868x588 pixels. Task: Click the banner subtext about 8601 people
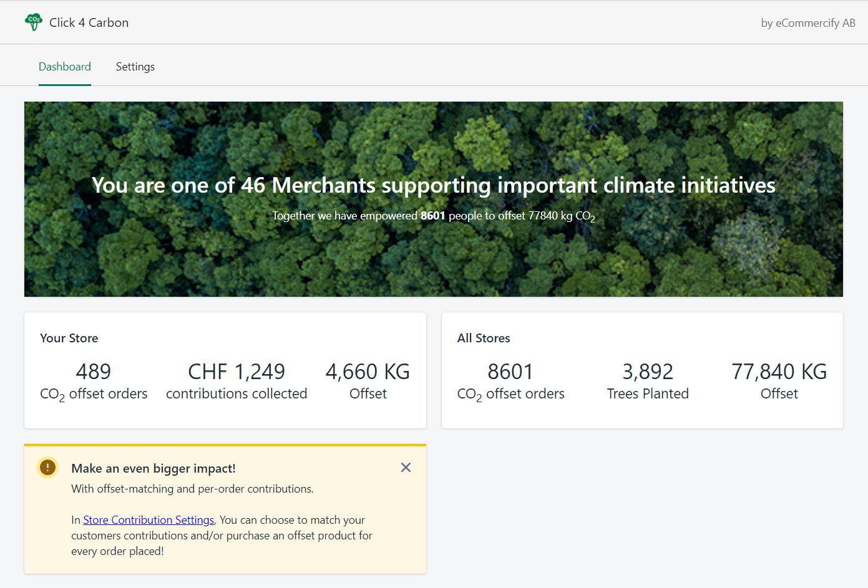tap(433, 216)
